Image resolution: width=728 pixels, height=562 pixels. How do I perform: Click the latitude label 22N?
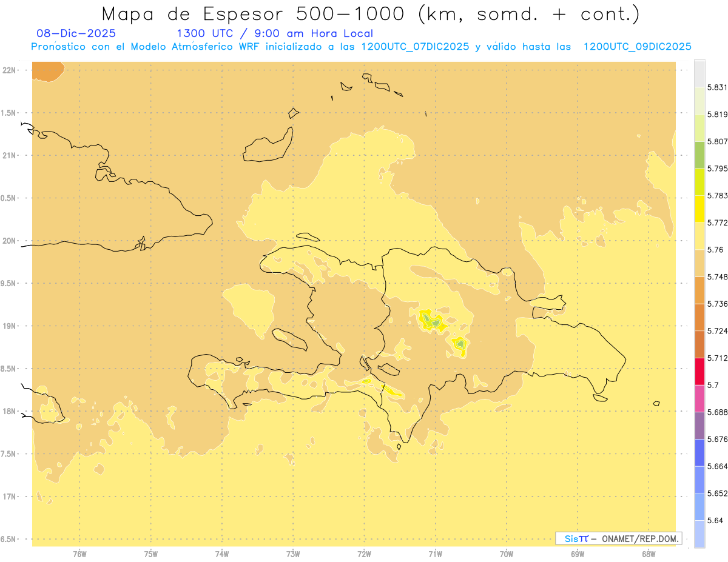[x=10, y=70]
